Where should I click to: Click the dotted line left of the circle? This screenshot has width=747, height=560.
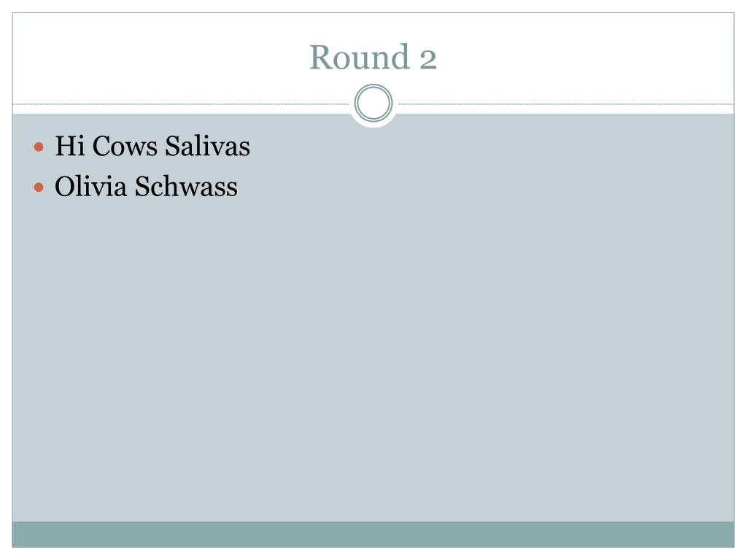(x=181, y=104)
